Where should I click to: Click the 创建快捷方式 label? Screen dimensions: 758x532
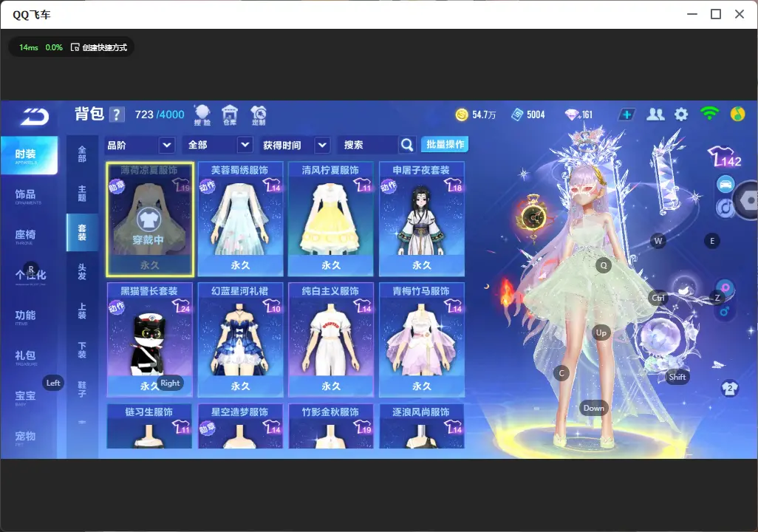104,47
